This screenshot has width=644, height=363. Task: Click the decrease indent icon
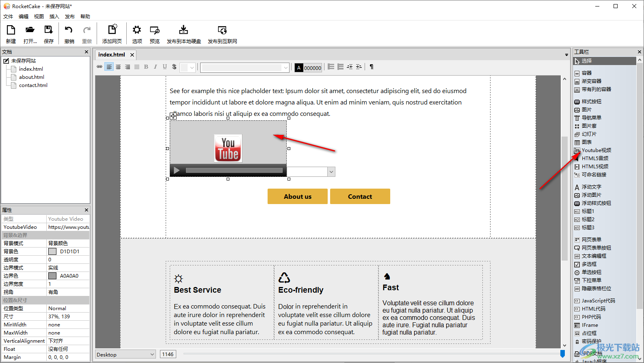click(x=350, y=67)
